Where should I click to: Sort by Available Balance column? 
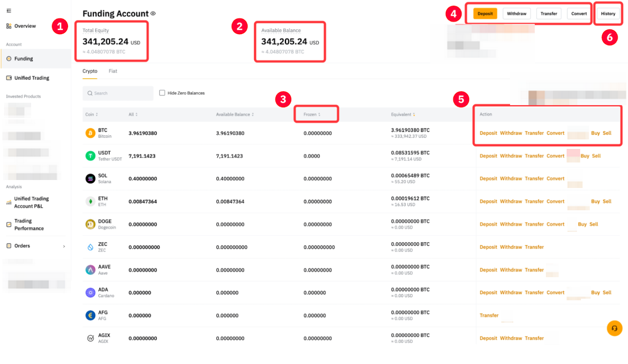[x=235, y=114]
